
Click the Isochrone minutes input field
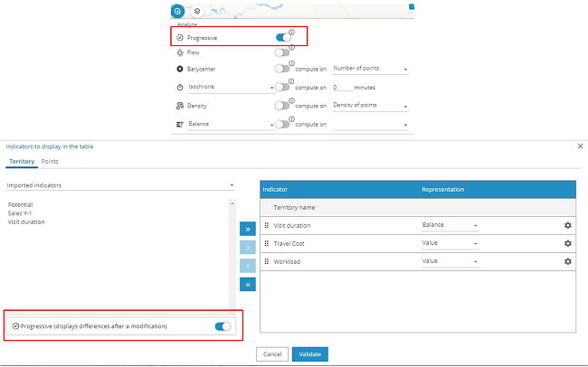point(341,88)
